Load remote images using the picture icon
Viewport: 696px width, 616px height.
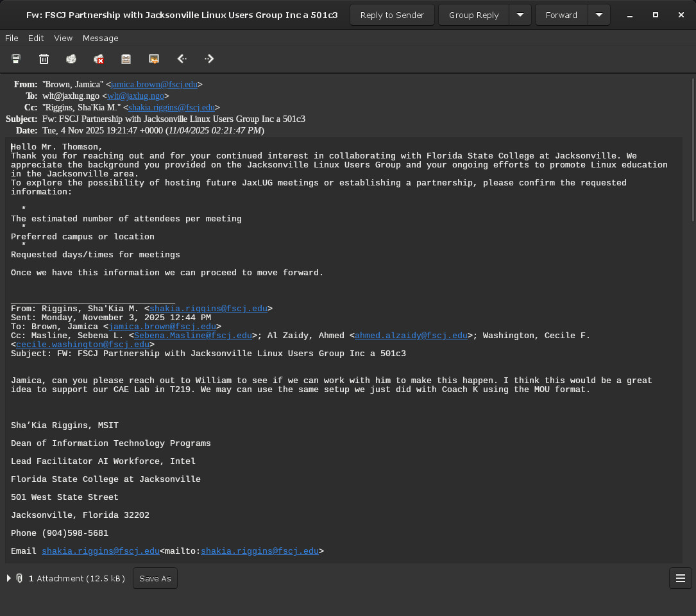coord(154,59)
